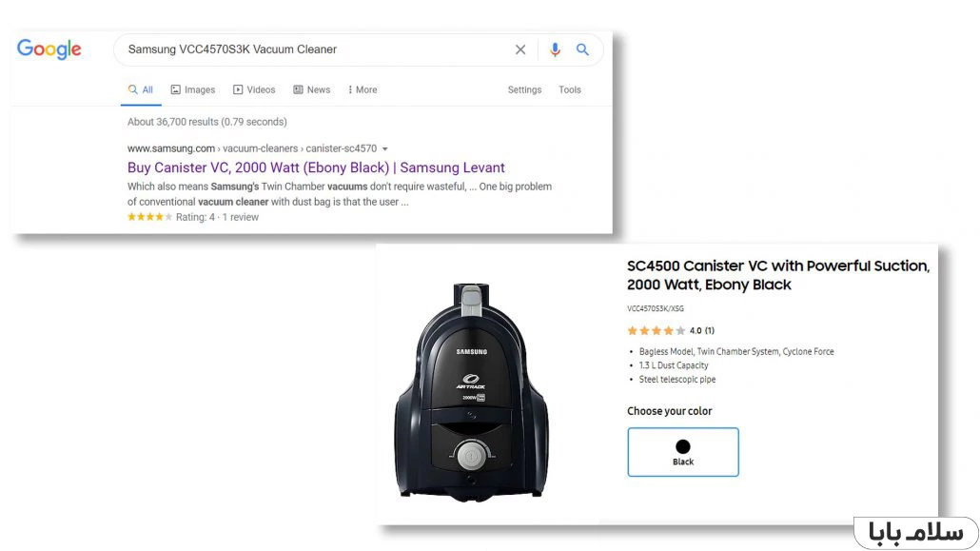Open search Tools filter
The width and height of the screenshot is (980, 551).
coord(569,89)
